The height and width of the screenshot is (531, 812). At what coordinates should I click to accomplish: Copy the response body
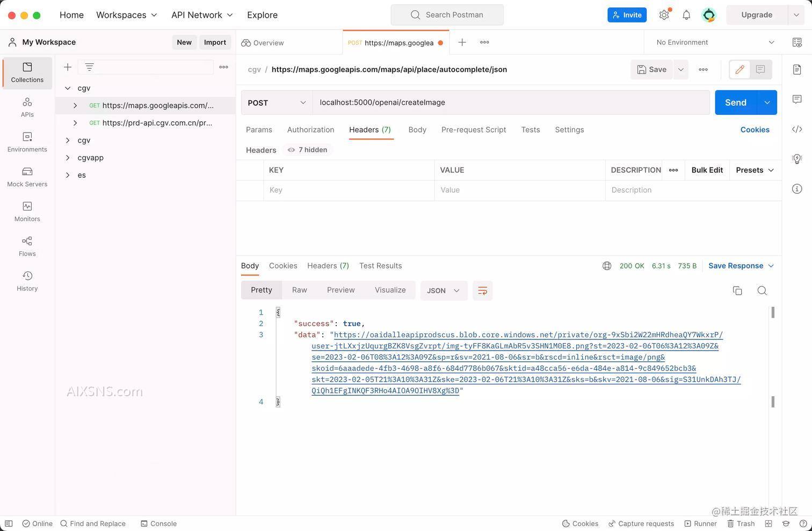pos(737,290)
